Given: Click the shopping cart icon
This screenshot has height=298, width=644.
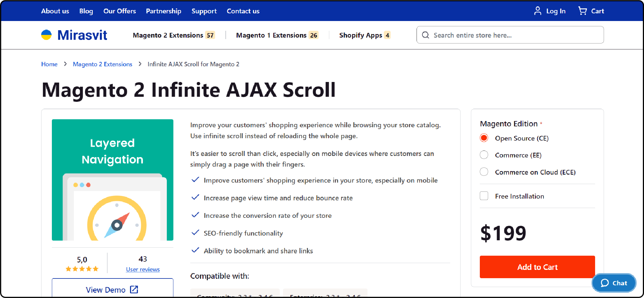Looking at the screenshot, I should (582, 11).
